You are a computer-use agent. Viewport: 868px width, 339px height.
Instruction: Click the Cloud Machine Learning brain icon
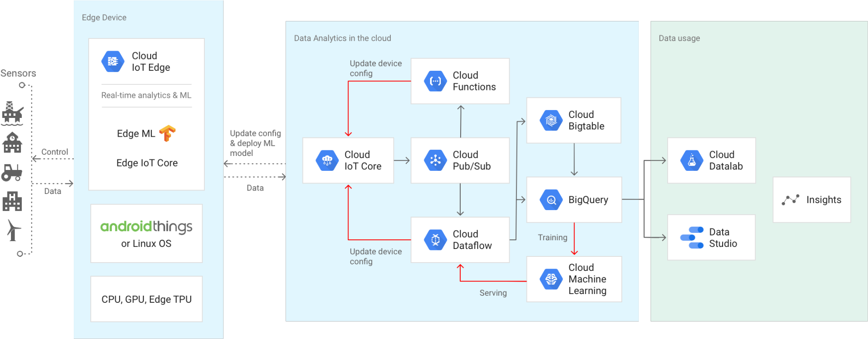pos(551,279)
